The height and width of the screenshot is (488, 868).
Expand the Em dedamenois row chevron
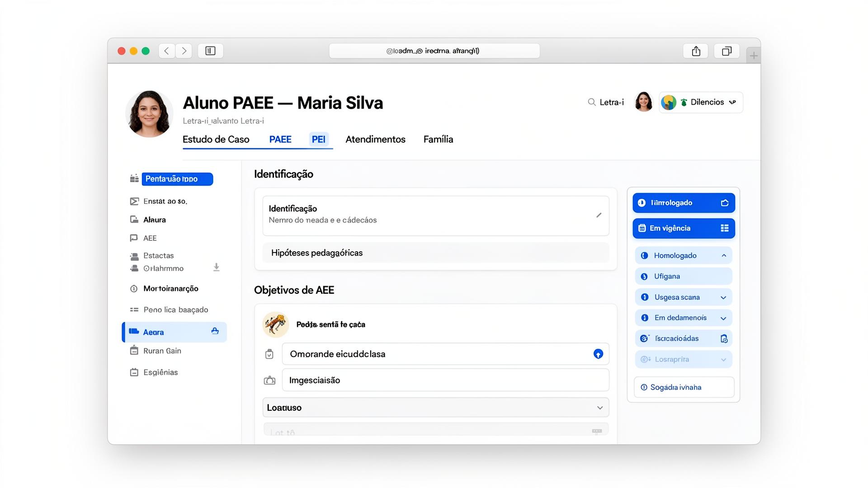[723, 318]
